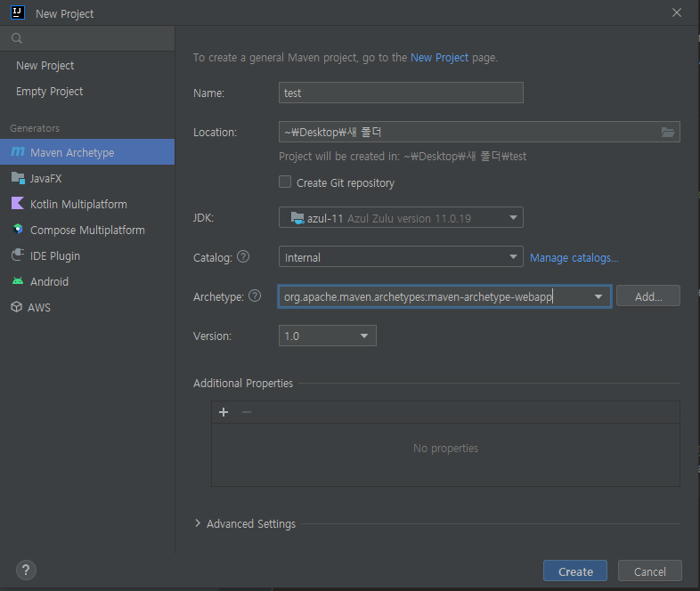This screenshot has width=700, height=591.
Task: Open the Catalog Internal dropdown
Action: pyautogui.click(x=401, y=257)
